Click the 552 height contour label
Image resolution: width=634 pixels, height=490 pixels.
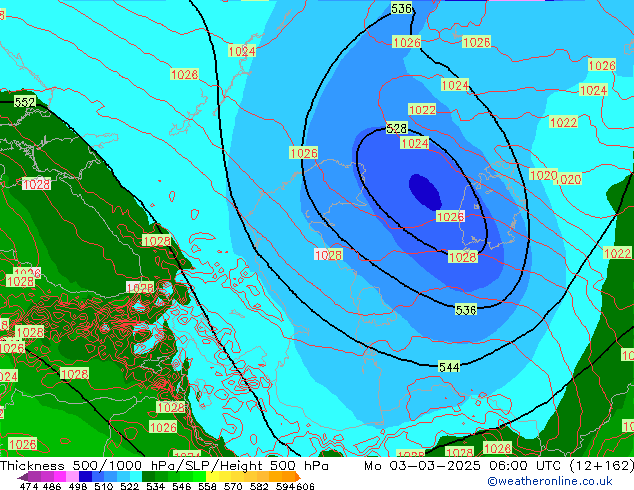(x=25, y=102)
